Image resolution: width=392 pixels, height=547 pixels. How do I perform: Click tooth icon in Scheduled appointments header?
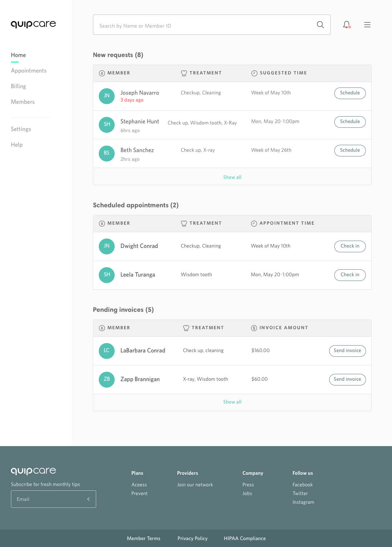[184, 224]
